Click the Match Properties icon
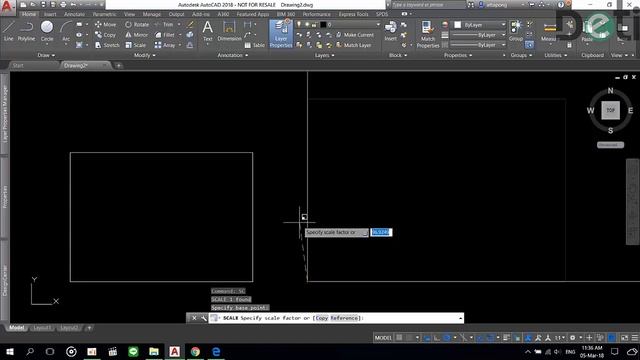This screenshot has width=640, height=360. point(428,34)
